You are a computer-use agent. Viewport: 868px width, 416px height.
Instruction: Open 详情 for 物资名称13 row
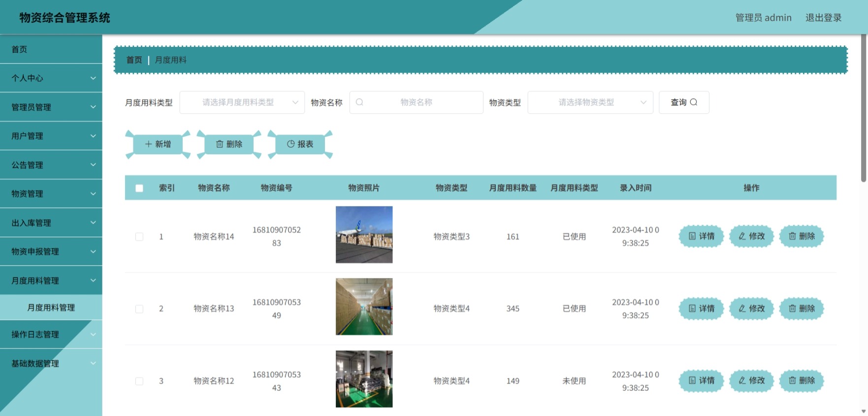tap(701, 309)
